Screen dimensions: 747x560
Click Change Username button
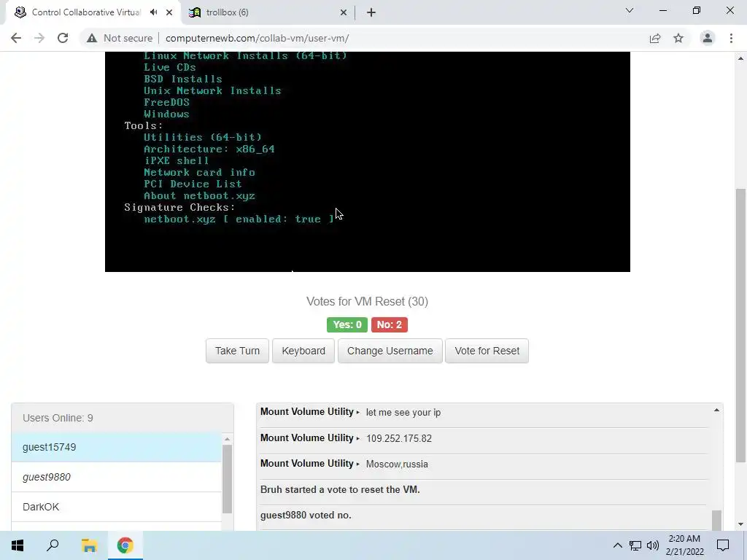click(390, 351)
